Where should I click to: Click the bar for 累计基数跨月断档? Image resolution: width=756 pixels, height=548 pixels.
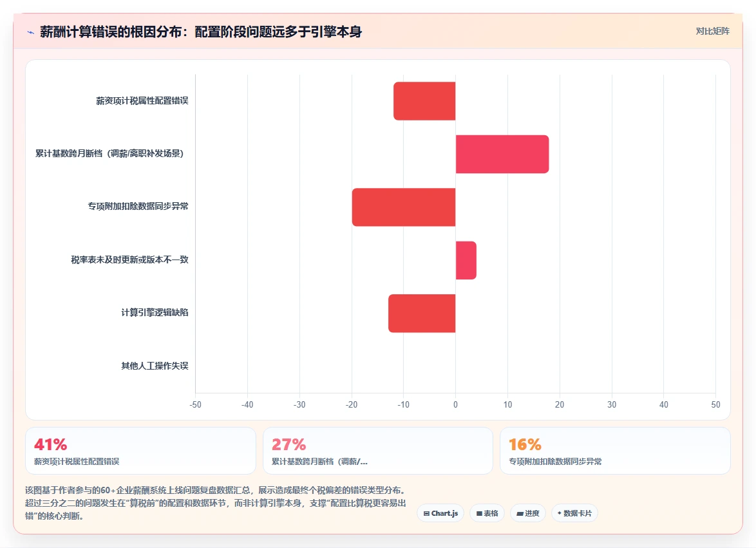502,154
